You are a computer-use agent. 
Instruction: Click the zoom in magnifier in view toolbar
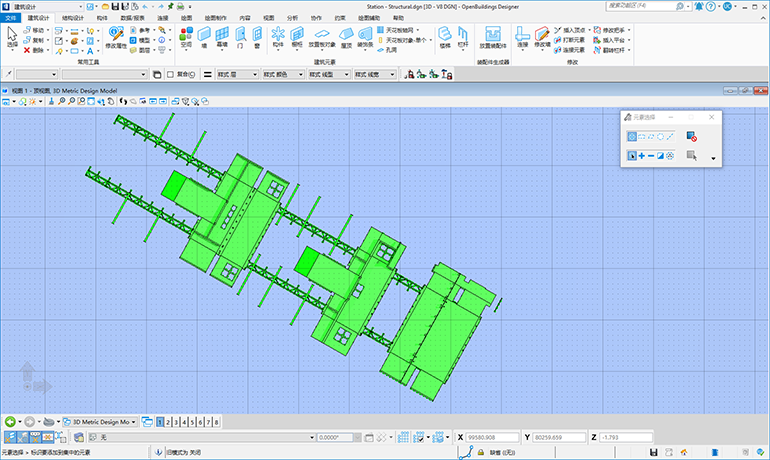63,101
